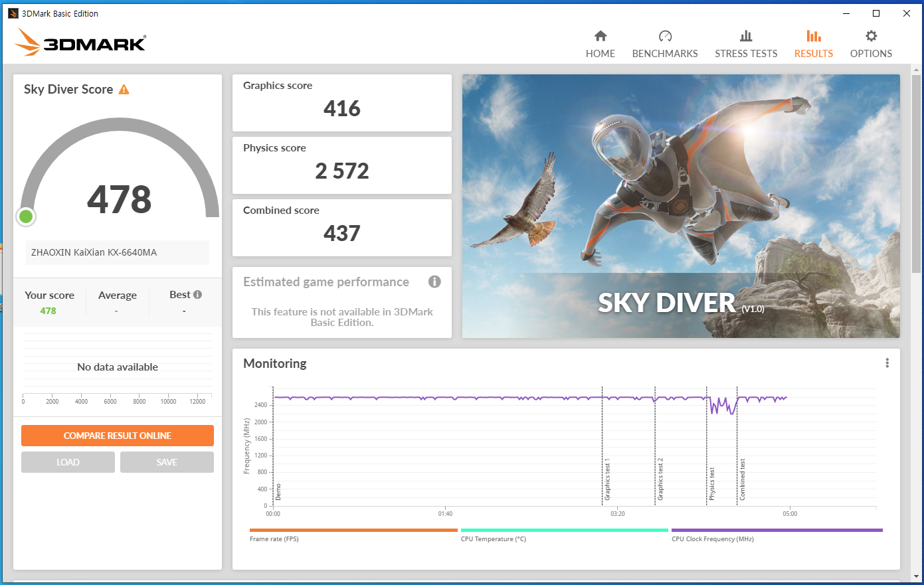Click the SAVE button

167,462
